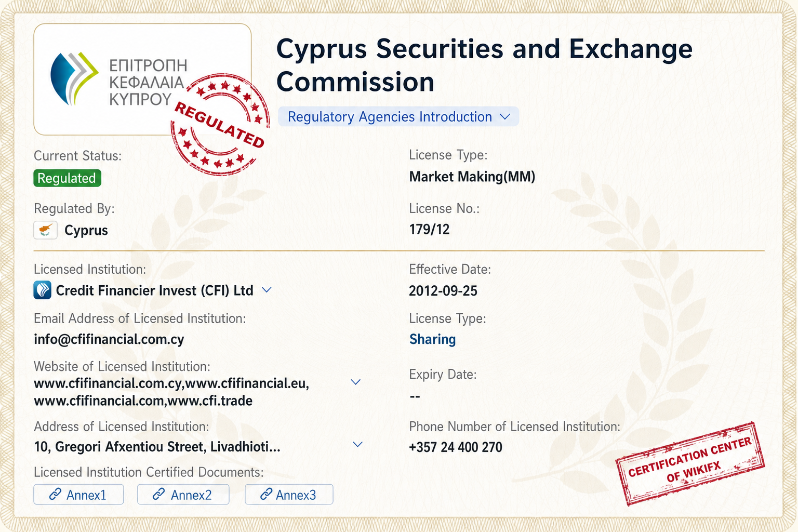This screenshot has height=532, width=798.
Task: Expand the full address chevron
Action: click(x=357, y=445)
